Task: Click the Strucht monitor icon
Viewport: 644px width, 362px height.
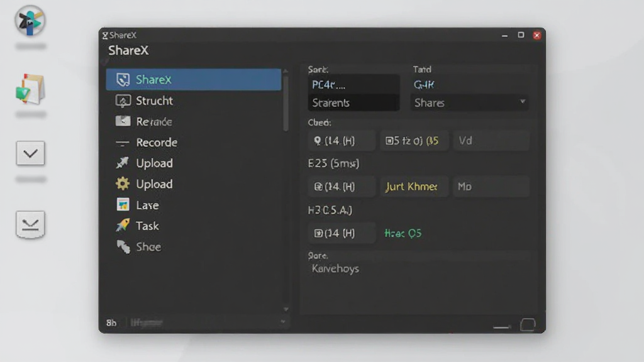Action: (x=123, y=101)
